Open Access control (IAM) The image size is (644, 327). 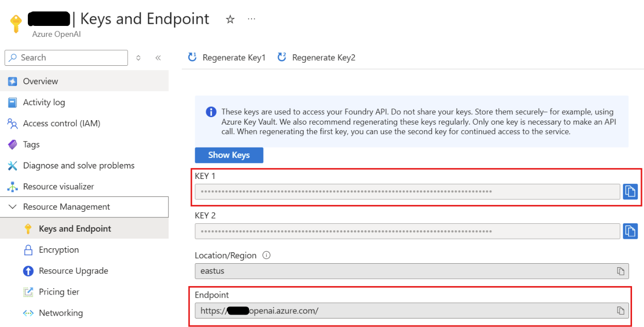(x=61, y=123)
